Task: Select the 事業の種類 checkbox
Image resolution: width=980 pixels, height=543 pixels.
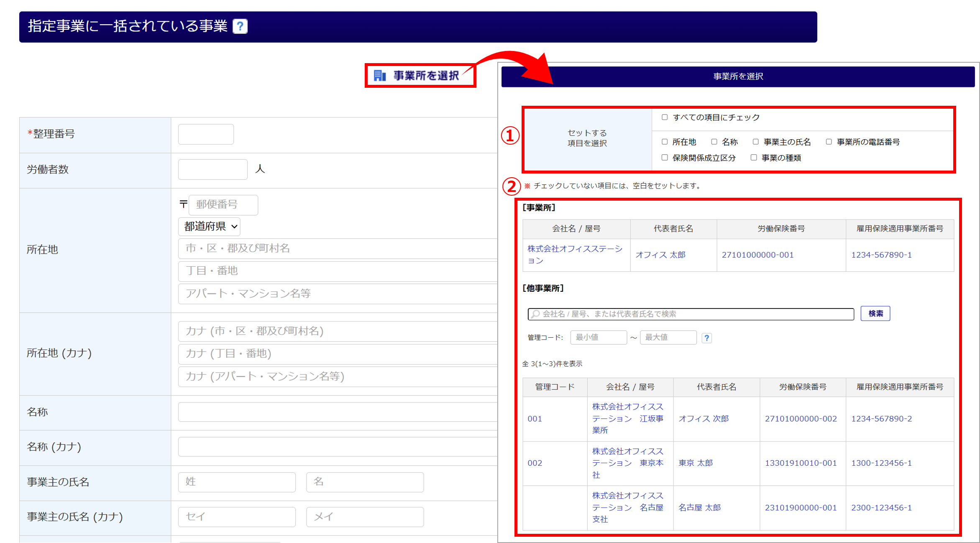Action: pyautogui.click(x=754, y=158)
